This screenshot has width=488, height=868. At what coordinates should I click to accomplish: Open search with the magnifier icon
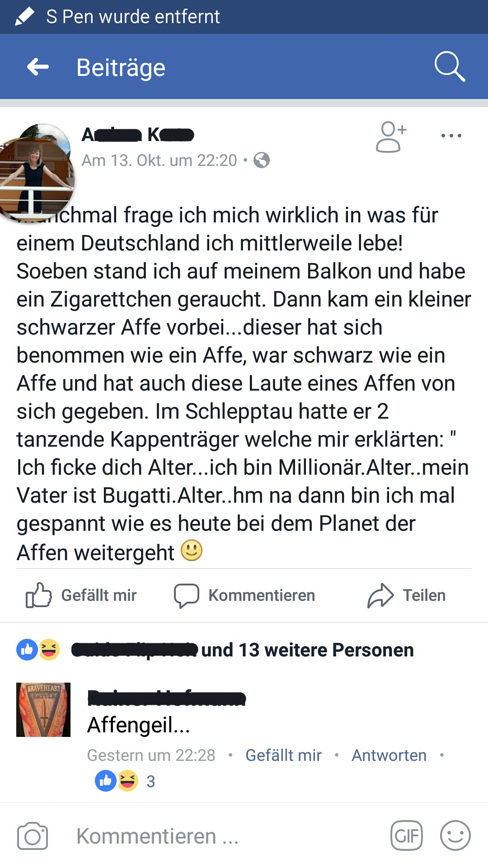pos(450,66)
